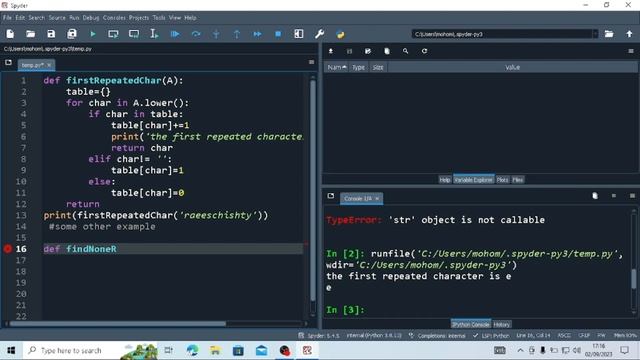Browse tabs in the editor pane

[x=9, y=62]
